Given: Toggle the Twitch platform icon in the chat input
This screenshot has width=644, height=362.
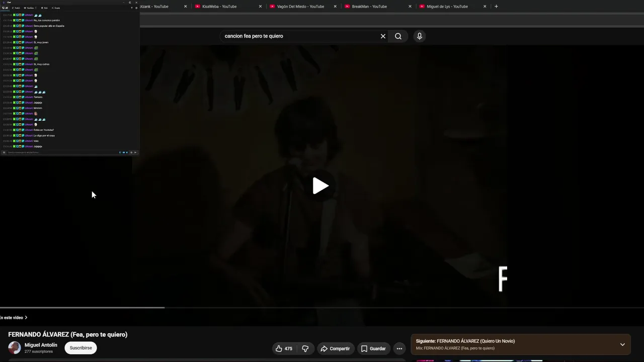Looking at the screenshot, I should click(x=120, y=152).
